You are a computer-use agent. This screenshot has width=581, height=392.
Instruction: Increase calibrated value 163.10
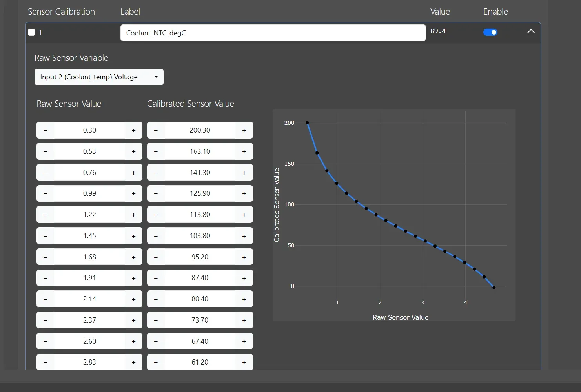244,151
